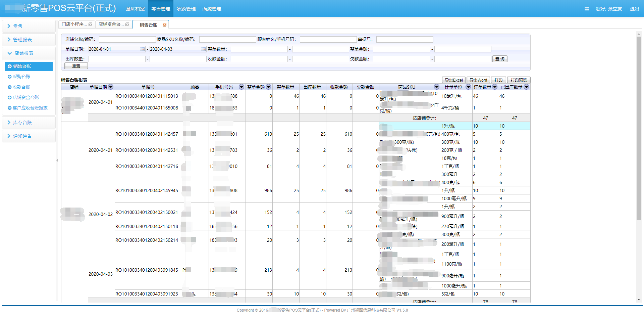Screen dimensions: 644x316
Task: Open 订单数量 column dropdown arrow
Action: coord(495,87)
